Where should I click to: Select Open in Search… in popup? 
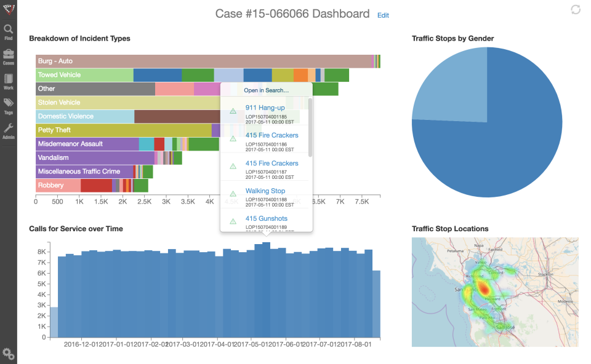(x=266, y=90)
